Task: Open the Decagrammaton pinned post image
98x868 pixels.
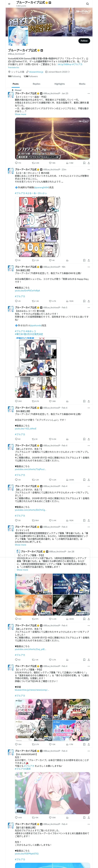Action: click(x=52, y=138)
